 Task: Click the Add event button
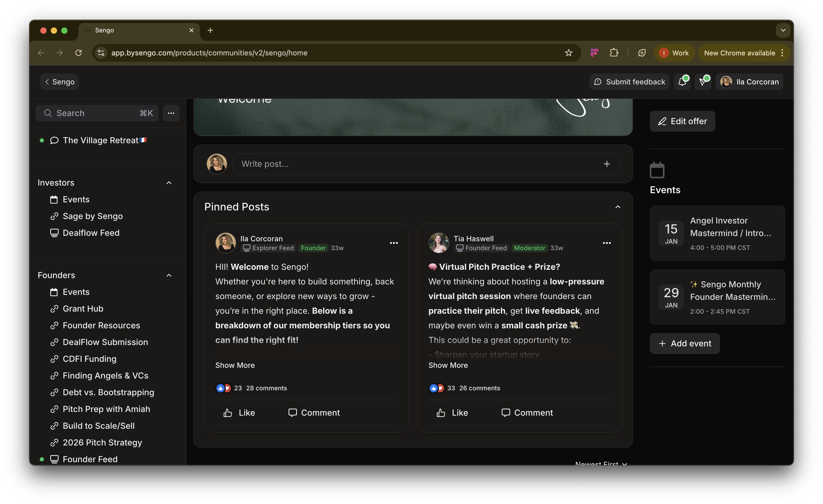[x=685, y=343]
